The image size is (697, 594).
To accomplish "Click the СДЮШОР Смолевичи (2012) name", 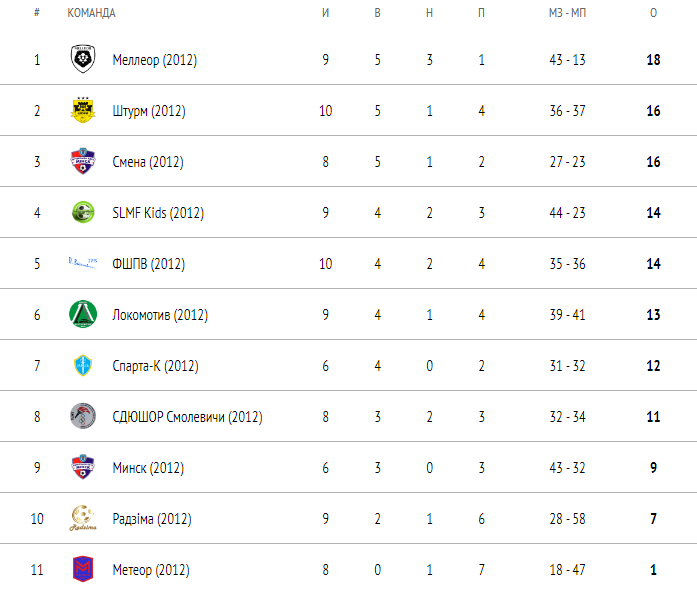I will pyautogui.click(x=188, y=417).
